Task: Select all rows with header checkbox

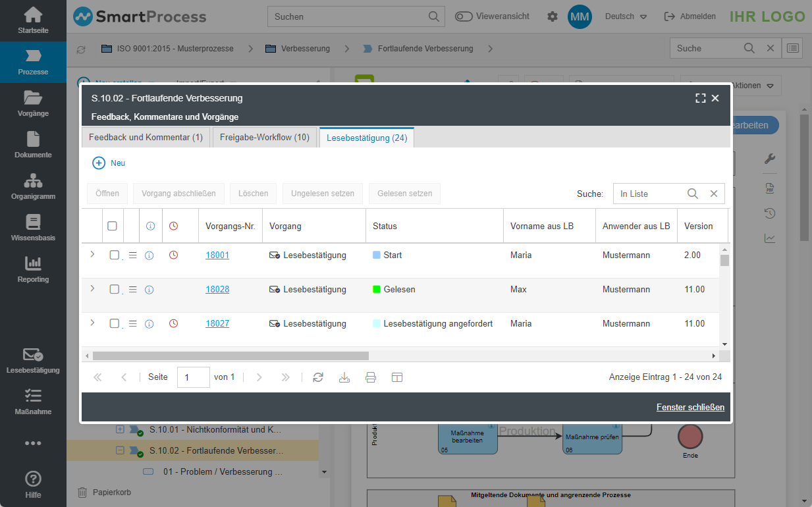Action: [112, 226]
